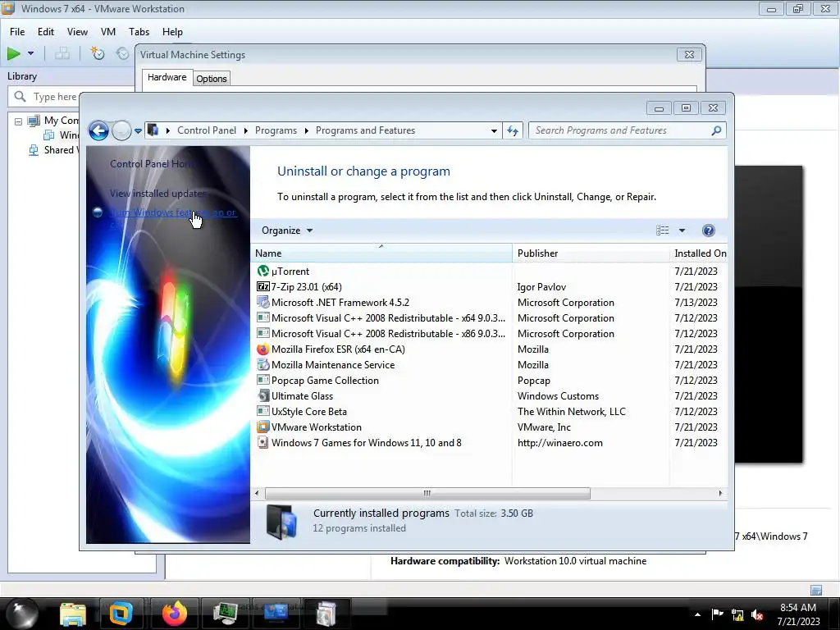The height and width of the screenshot is (630, 840).
Task: Click the Control Panel icon in the address bar
Action: click(x=153, y=130)
